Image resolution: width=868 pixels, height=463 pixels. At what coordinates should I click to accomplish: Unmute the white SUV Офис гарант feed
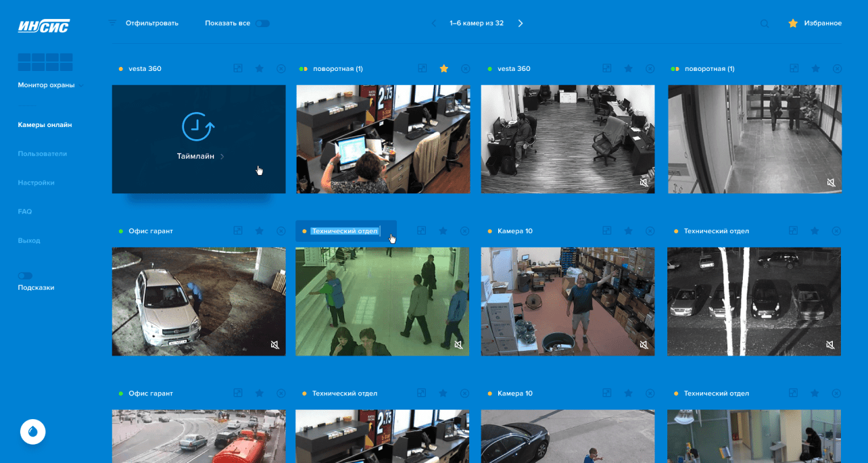point(274,345)
